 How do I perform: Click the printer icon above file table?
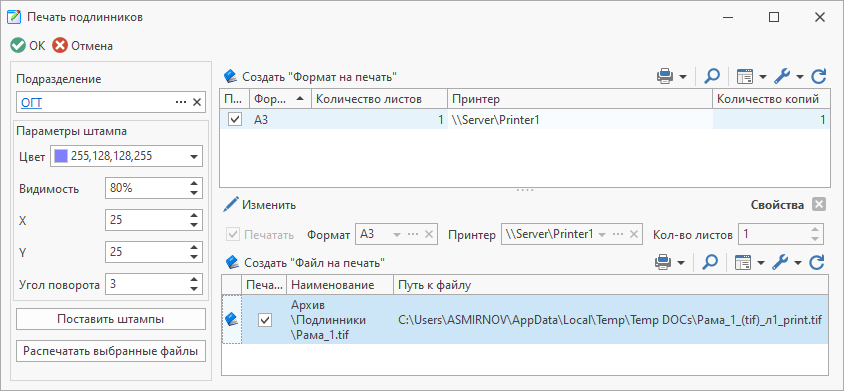click(663, 262)
